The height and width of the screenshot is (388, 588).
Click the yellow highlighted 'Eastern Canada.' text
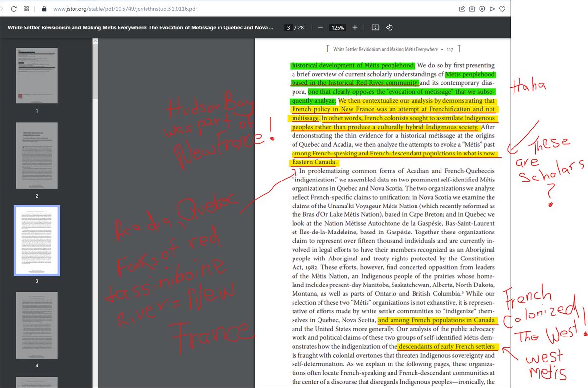coord(315,162)
